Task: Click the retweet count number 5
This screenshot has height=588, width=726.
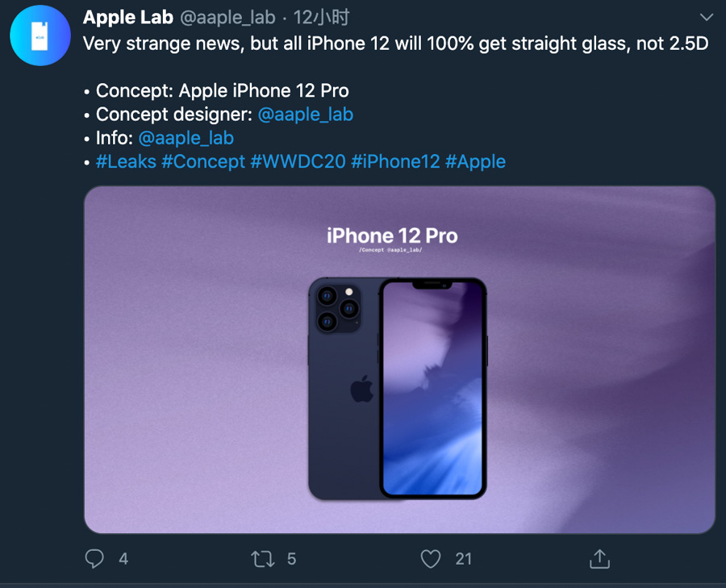Action: (292, 559)
